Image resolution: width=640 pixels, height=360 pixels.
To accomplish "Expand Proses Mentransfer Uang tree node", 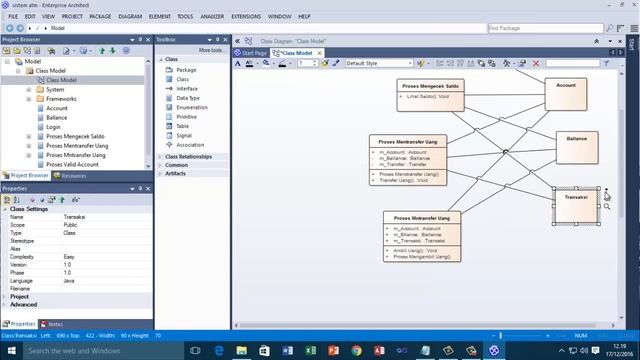I will pyautogui.click(x=29, y=146).
